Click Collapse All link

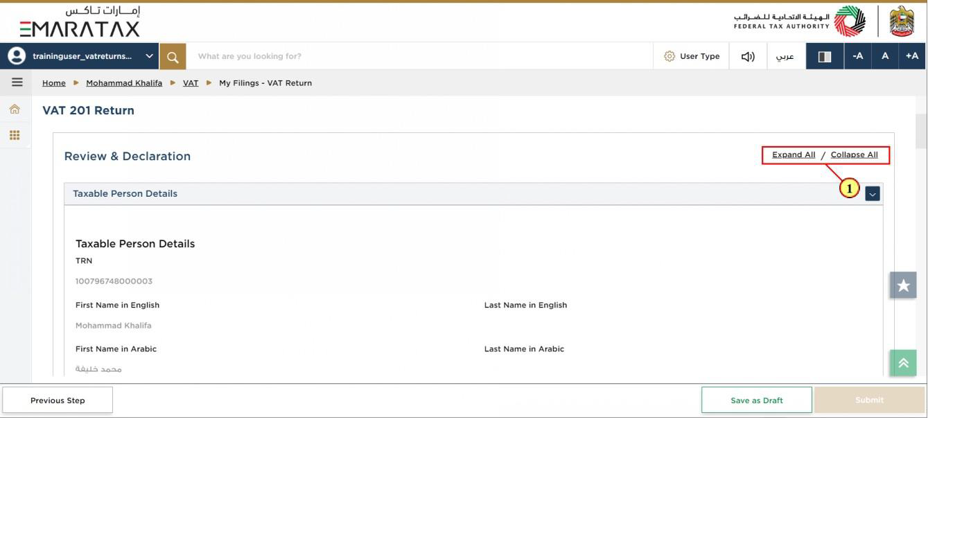click(854, 155)
